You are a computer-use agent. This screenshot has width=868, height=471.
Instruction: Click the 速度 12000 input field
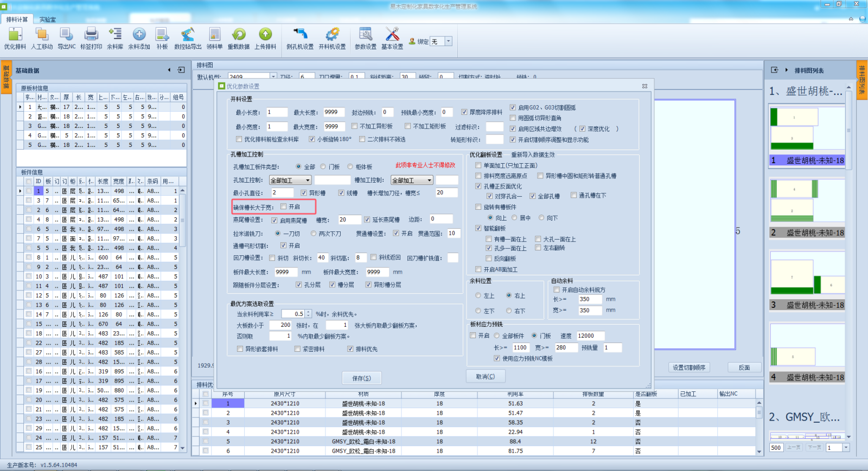click(590, 335)
